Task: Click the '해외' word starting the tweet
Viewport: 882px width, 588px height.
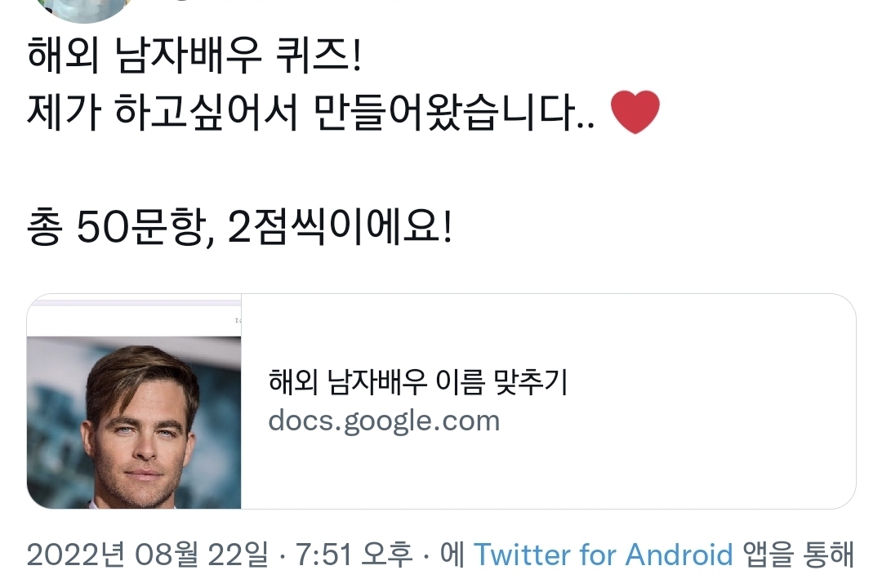Action: pos(54,60)
